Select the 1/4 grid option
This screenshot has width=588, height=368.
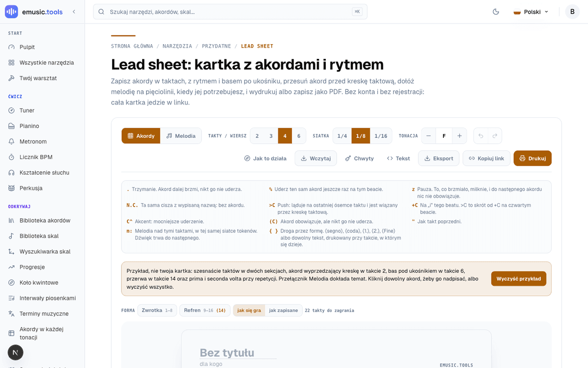(342, 136)
